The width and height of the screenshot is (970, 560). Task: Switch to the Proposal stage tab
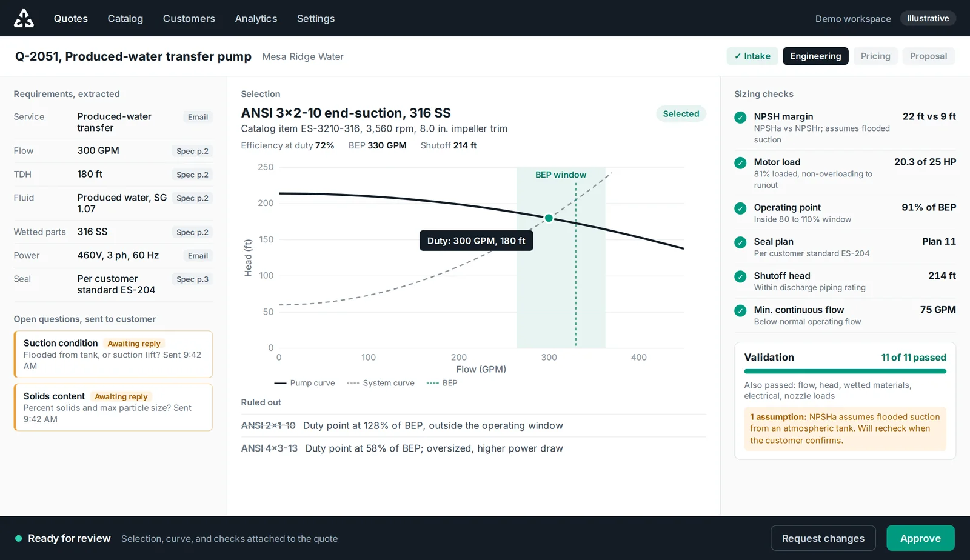point(928,56)
